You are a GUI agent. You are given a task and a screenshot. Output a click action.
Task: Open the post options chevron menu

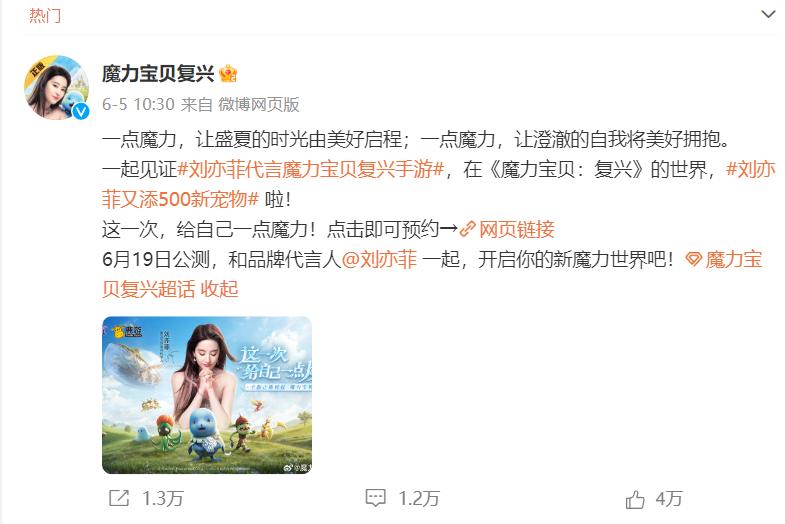coord(767,14)
